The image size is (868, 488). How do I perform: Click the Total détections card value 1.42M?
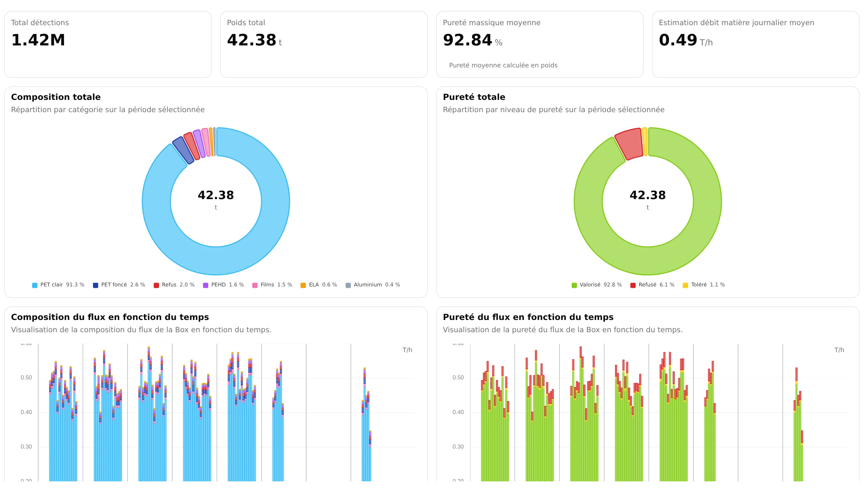[x=38, y=40]
